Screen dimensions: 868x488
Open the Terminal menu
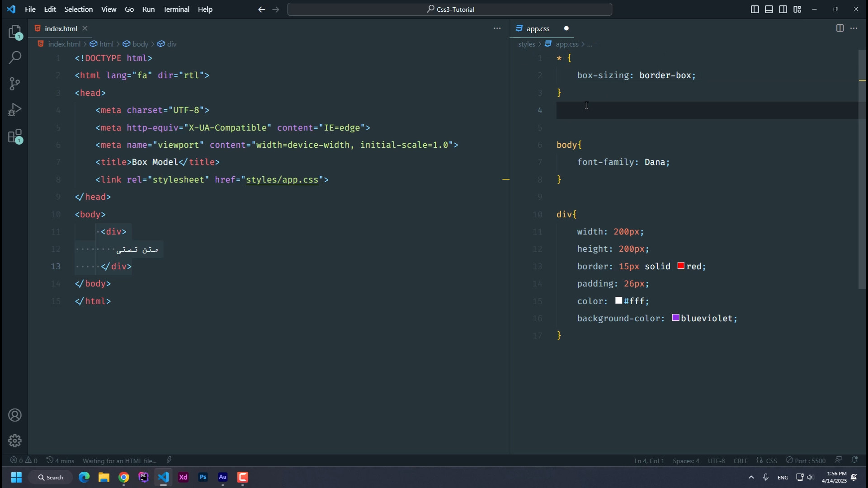click(176, 9)
